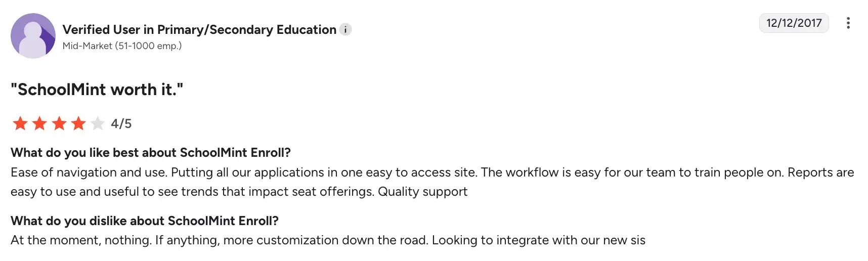Click the 12/12/2017 date badge
The width and height of the screenshot is (868, 261).
click(x=794, y=23)
